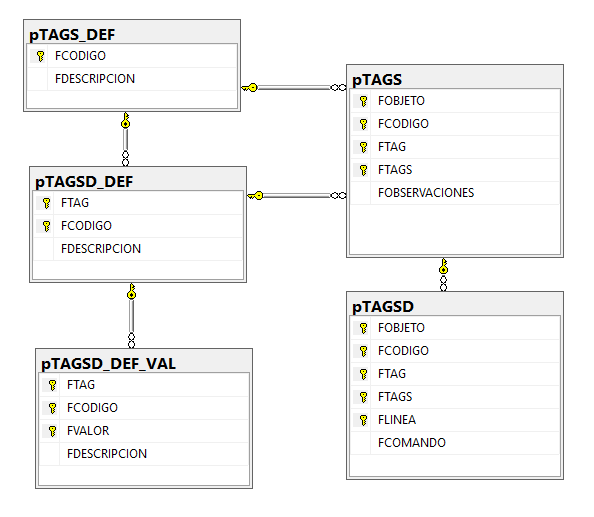594x517 pixels.
Task: Select the key icon beside FTAGS in pTAGS
Action: click(363, 170)
